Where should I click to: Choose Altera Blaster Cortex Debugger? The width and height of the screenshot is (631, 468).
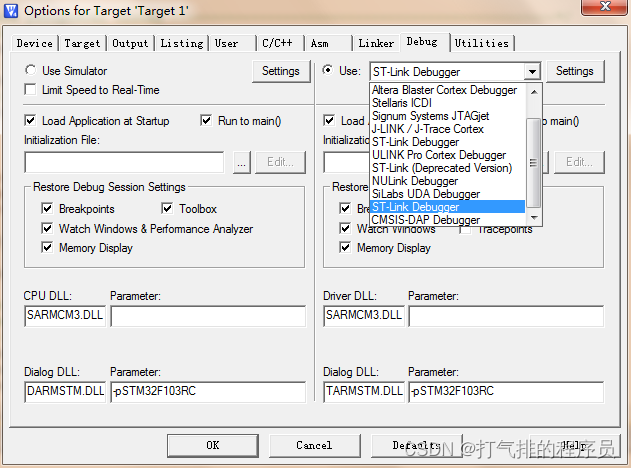[447, 90]
